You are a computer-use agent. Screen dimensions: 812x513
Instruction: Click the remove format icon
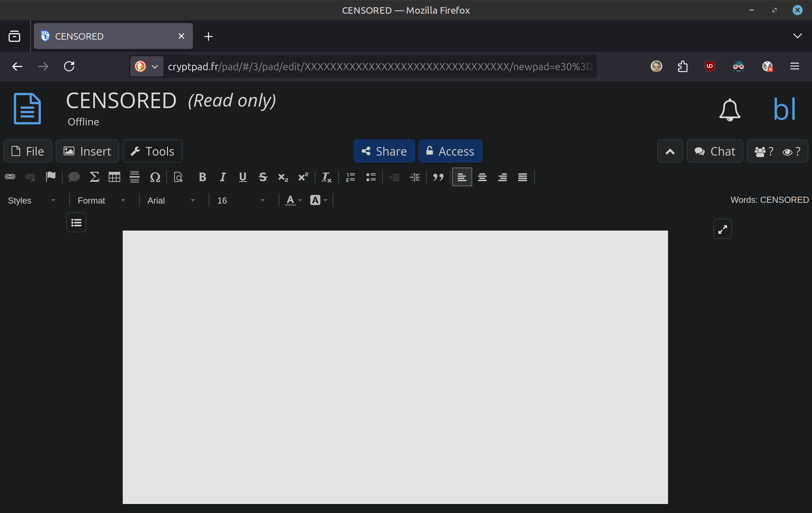click(326, 177)
